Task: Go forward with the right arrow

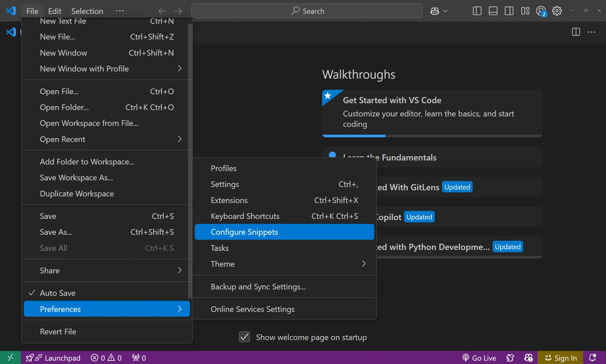Action: pyautogui.click(x=178, y=11)
